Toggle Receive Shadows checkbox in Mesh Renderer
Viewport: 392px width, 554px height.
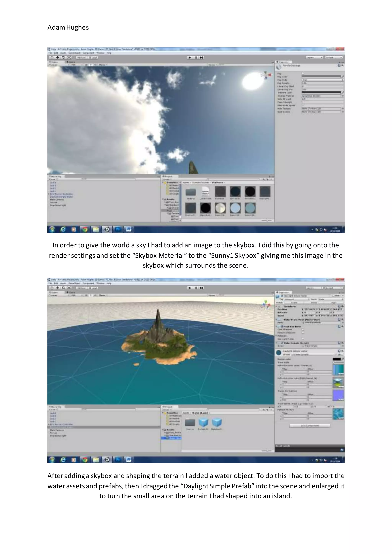303,332
